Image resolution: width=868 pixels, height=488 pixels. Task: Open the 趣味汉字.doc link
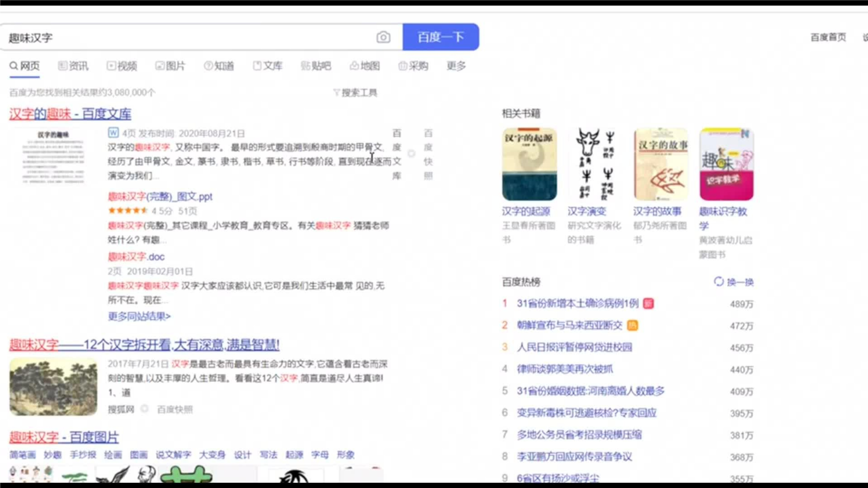136,257
